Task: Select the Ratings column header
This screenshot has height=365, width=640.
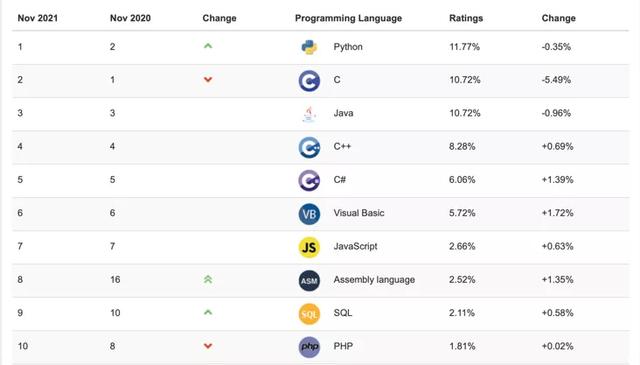Action: tap(466, 18)
